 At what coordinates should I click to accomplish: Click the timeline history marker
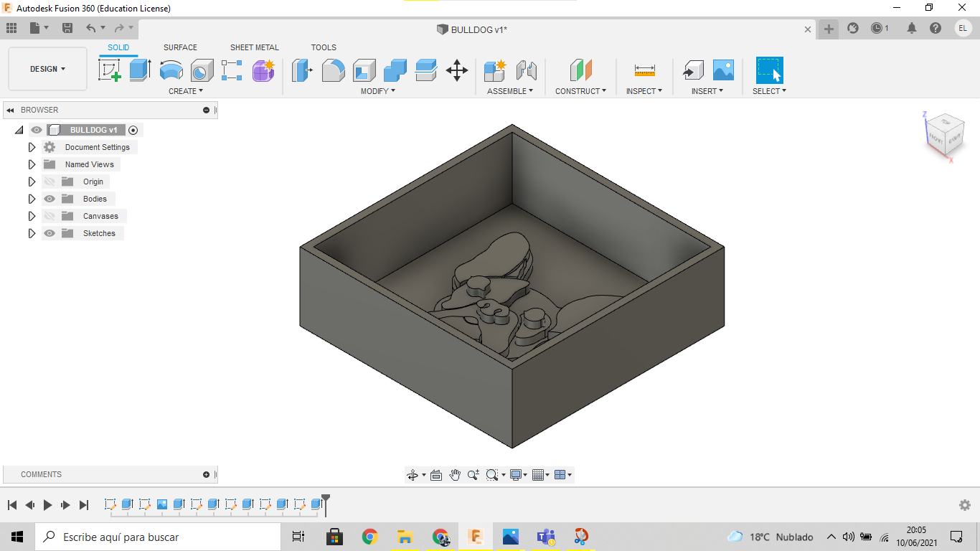(326, 505)
